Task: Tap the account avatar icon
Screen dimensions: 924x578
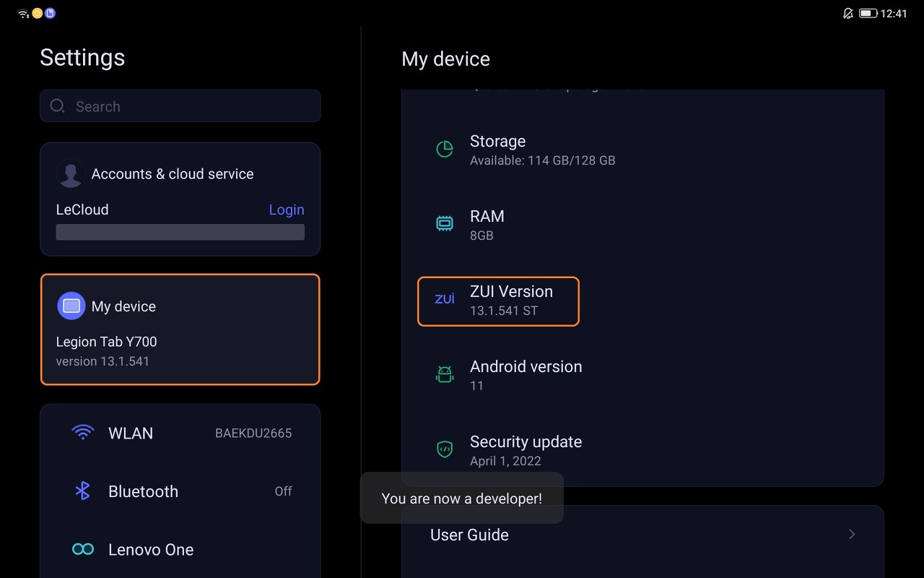Action: click(70, 173)
